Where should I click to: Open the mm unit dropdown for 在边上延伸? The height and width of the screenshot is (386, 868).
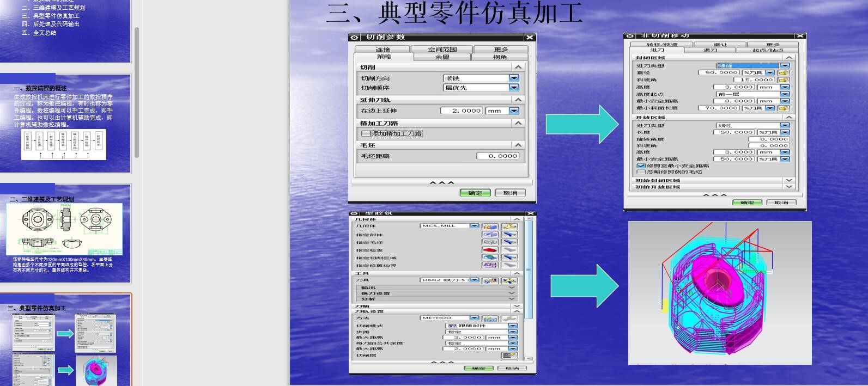click(502, 111)
